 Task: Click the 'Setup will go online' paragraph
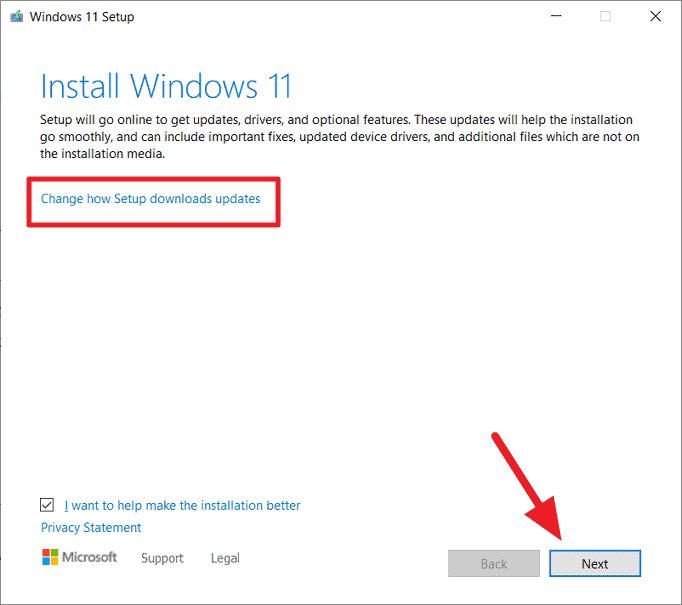click(x=340, y=137)
